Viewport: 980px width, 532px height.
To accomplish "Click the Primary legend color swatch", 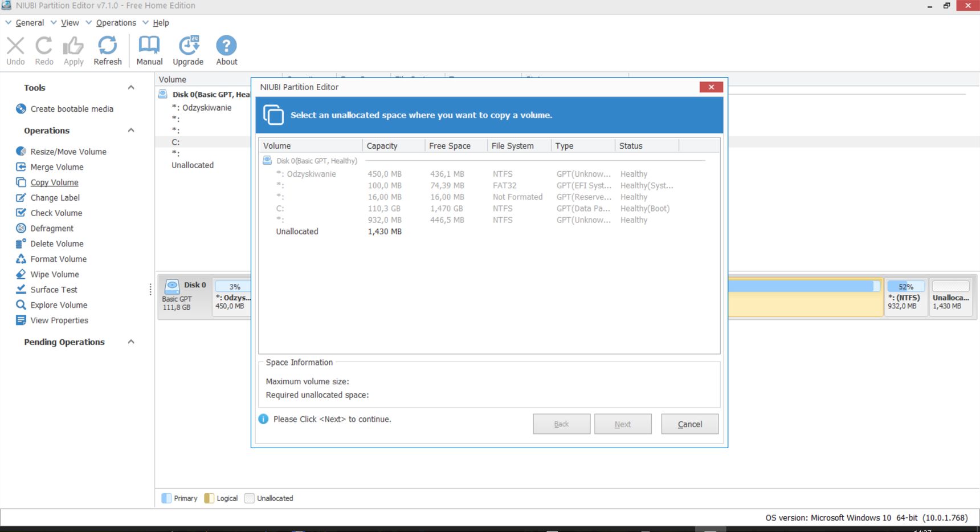I will (x=166, y=498).
